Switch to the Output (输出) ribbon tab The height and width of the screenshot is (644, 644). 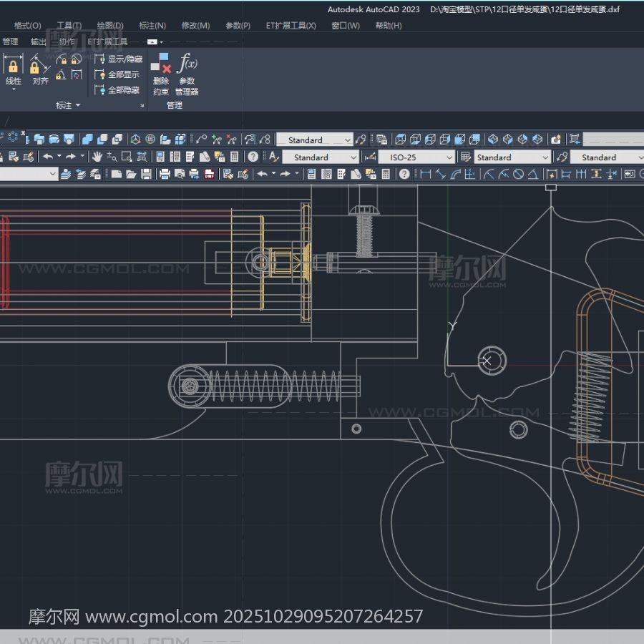pyautogui.click(x=39, y=42)
